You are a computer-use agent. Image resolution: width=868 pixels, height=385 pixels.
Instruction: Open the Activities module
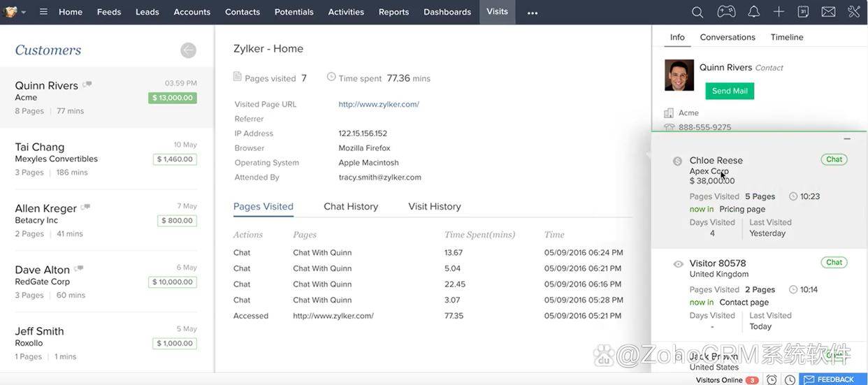coord(346,12)
